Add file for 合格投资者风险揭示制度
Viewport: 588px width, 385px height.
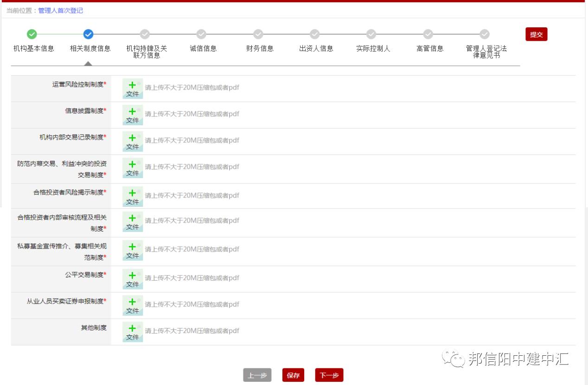(133, 197)
